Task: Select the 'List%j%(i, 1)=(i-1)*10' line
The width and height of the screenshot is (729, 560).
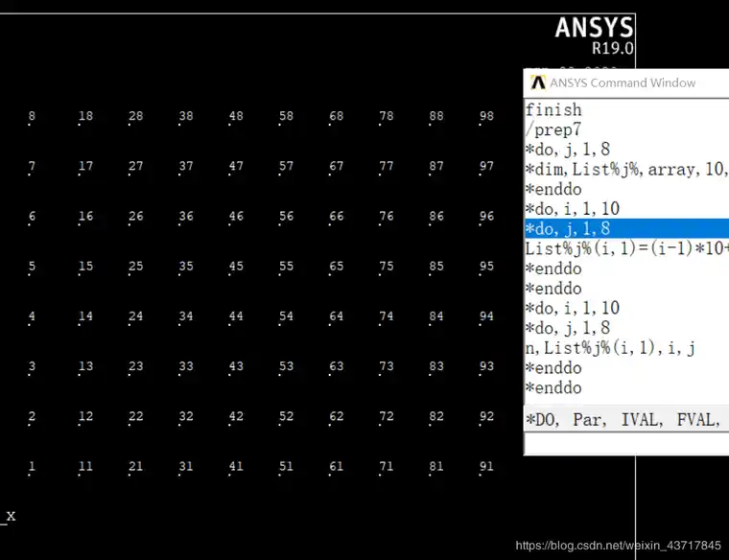Action: pyautogui.click(x=626, y=248)
